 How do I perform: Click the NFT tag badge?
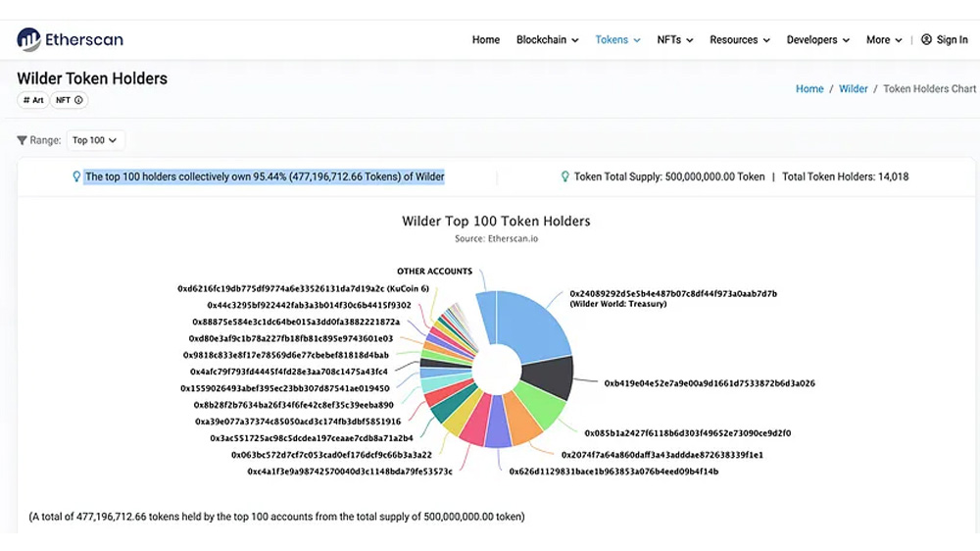tap(69, 100)
